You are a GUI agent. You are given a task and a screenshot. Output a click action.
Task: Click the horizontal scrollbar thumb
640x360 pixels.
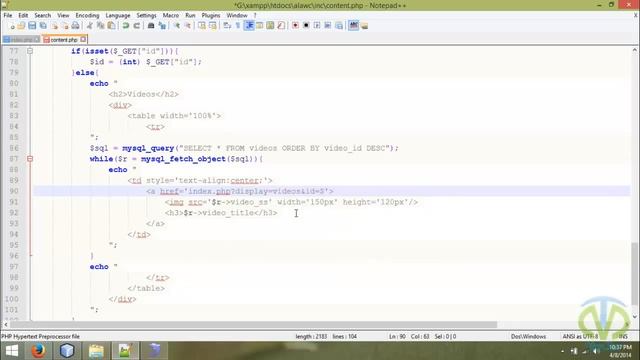tap(253, 324)
